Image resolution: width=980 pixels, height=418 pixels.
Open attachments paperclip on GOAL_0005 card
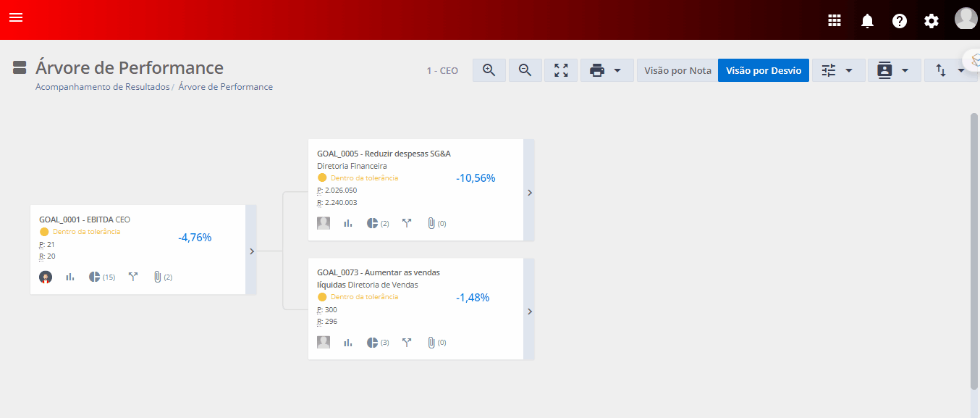click(x=431, y=223)
